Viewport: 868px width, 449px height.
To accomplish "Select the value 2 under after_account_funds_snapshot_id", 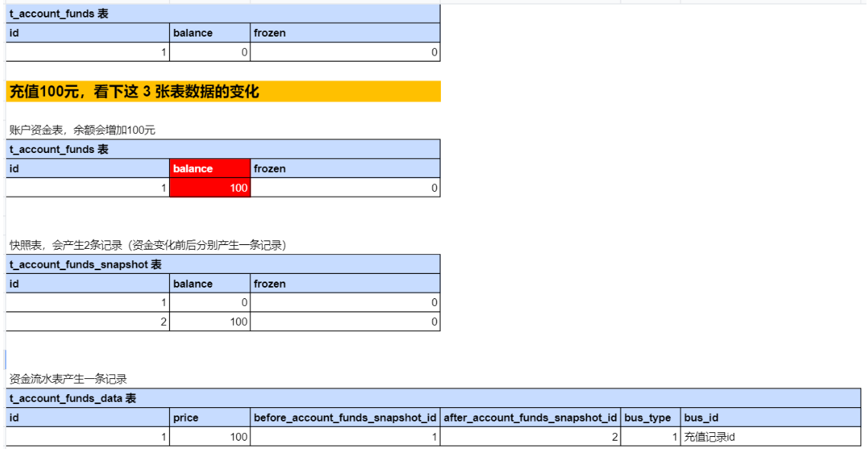I will [x=530, y=437].
